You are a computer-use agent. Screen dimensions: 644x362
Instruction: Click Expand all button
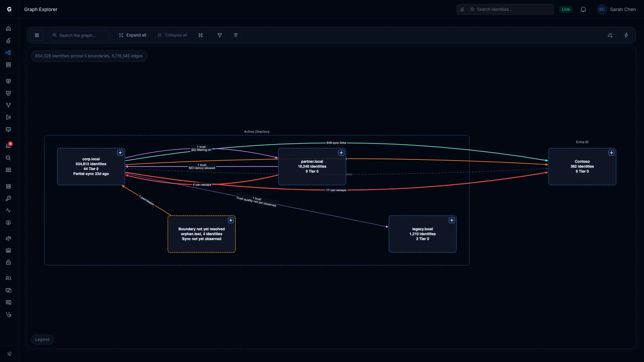(132, 35)
